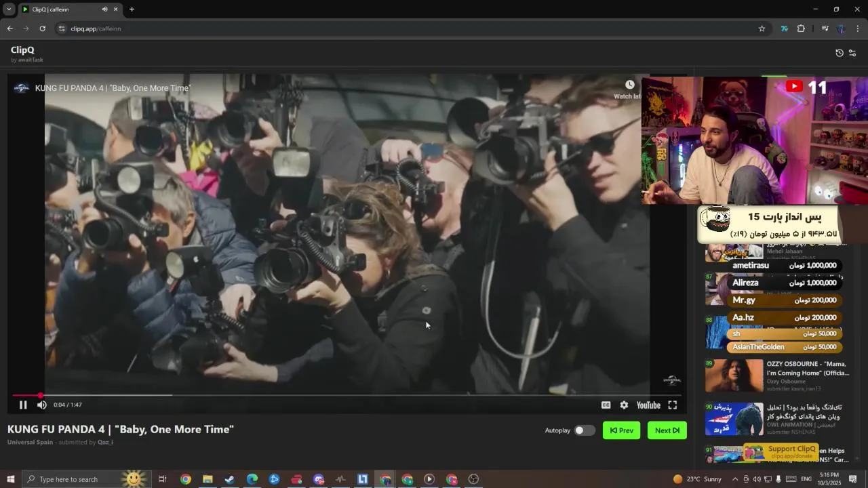Select the ClipQ | caffeinn tab
The image size is (868, 488).
[70, 9]
